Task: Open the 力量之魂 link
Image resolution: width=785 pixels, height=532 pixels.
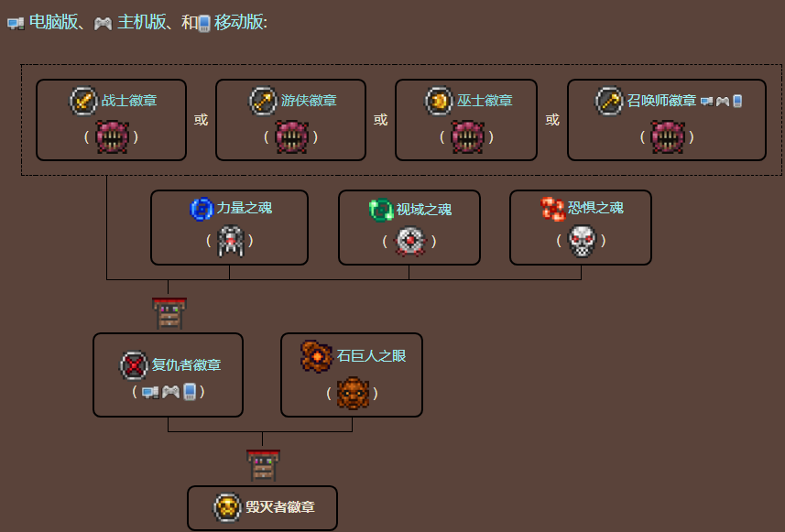Action: click(245, 208)
